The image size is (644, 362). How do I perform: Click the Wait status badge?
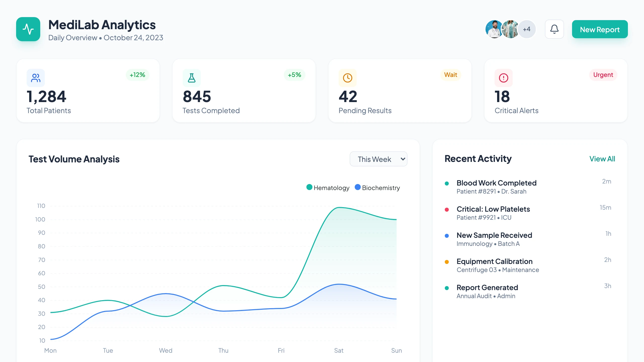click(x=451, y=75)
